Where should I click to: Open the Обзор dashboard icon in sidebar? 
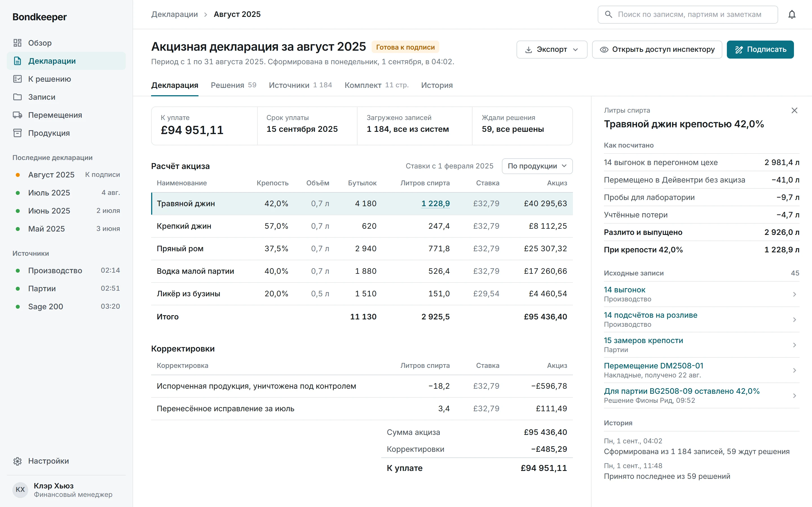pyautogui.click(x=17, y=43)
